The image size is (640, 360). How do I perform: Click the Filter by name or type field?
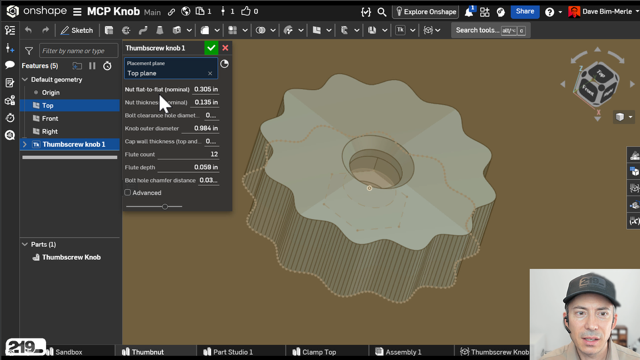point(79,51)
